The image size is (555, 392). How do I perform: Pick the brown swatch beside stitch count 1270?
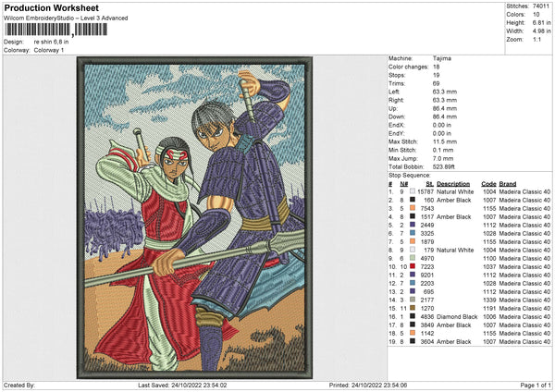[413, 308]
